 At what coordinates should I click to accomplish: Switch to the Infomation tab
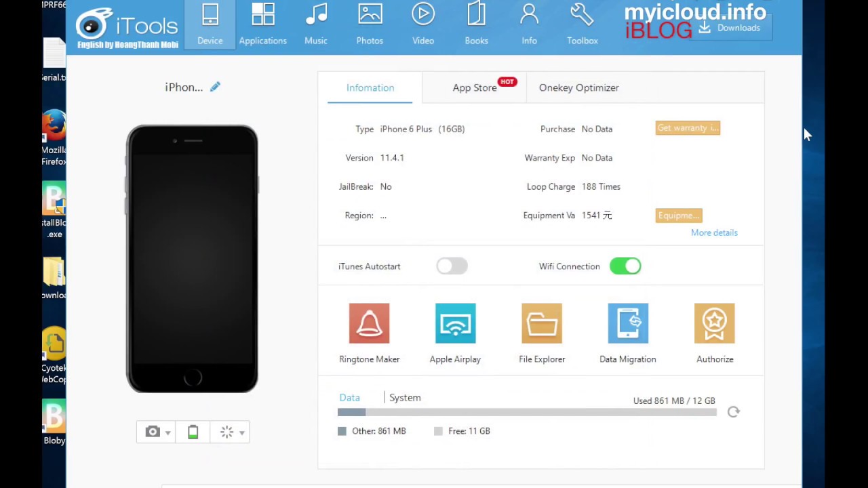[370, 87]
